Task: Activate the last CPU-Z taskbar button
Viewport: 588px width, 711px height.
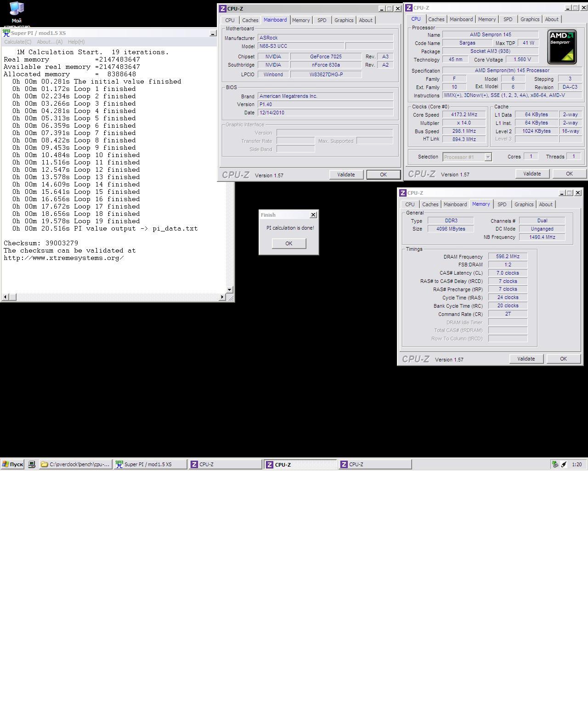Action: click(375, 464)
